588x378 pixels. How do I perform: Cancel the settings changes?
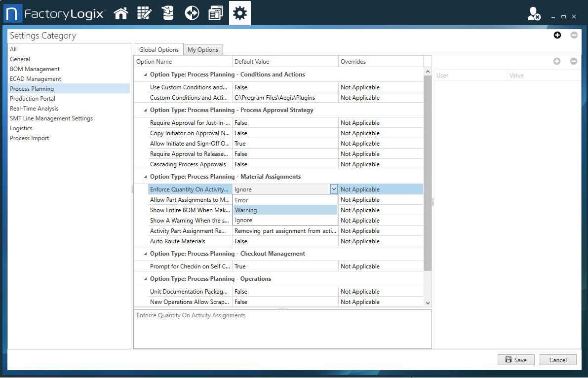click(558, 360)
